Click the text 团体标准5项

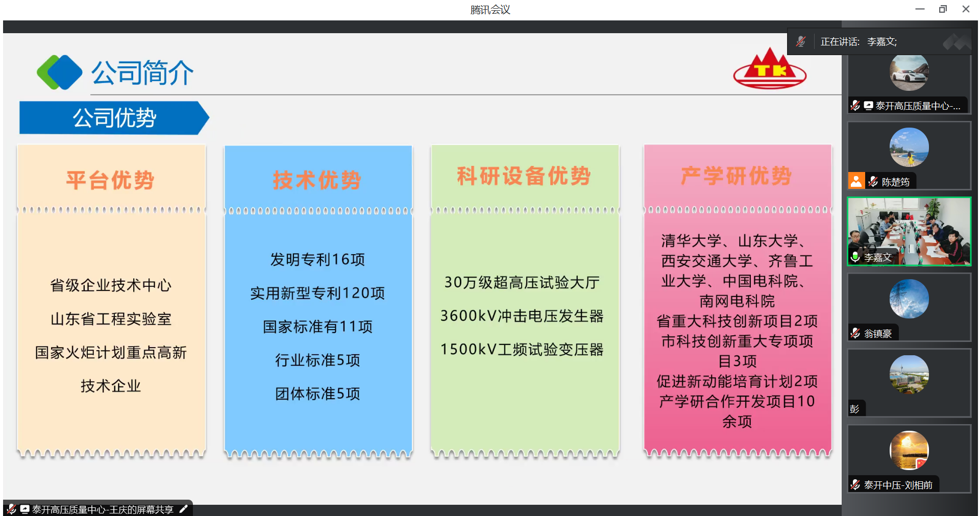317,394
